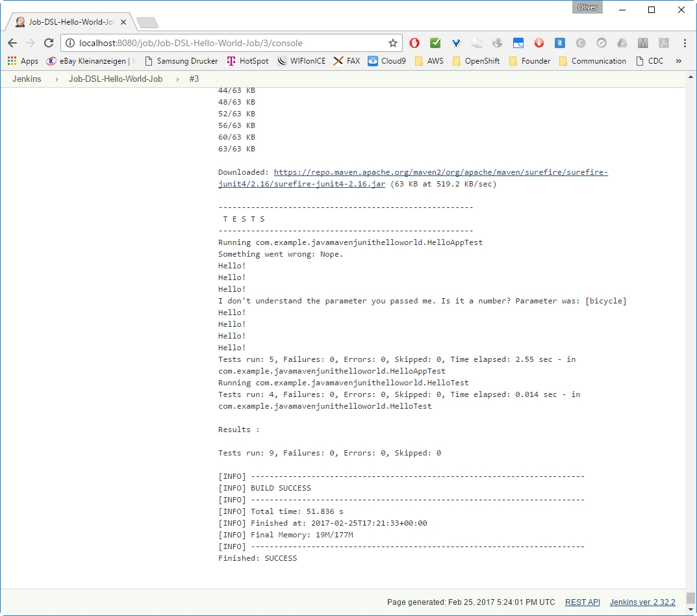
Task: Open Job-DSL-Hello-World-Job in the breadcrumb
Action: (x=116, y=79)
